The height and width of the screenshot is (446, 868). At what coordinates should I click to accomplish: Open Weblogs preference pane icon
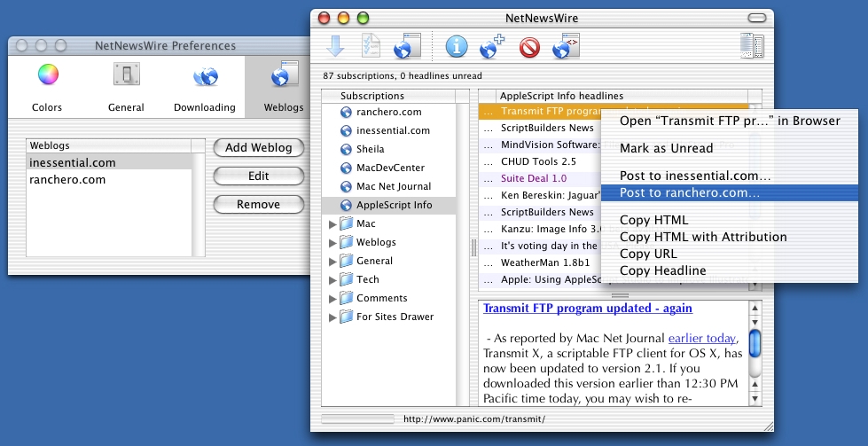pos(285,74)
